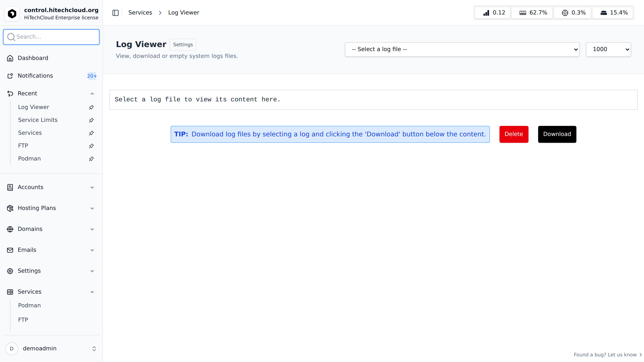Screen dimensions: 644x362
Task: Click the black Download button
Action: pos(557,134)
